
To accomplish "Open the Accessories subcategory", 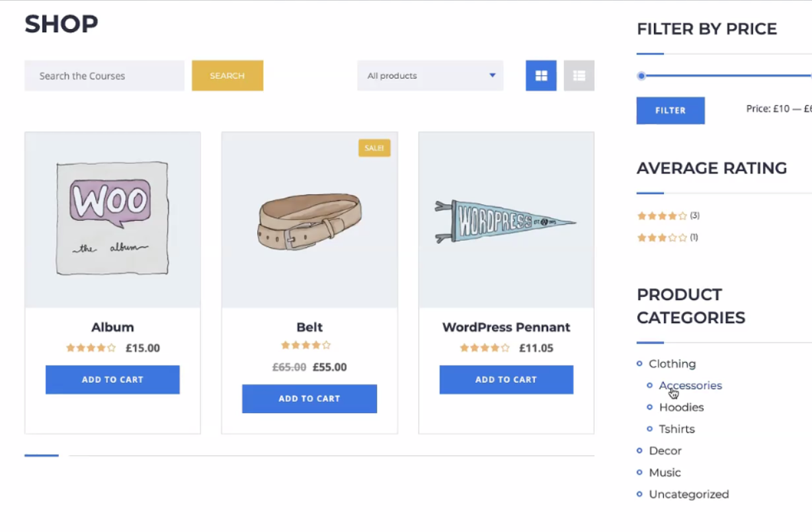I will 690,385.
